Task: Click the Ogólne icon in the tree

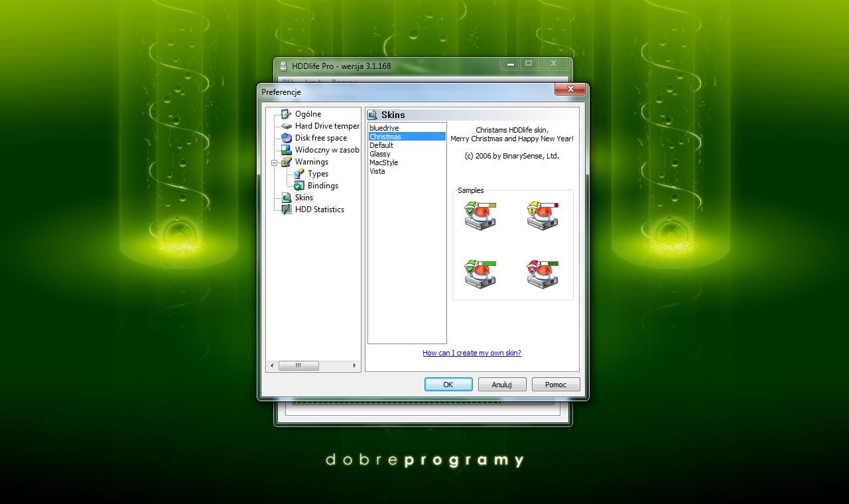Action: click(x=286, y=114)
